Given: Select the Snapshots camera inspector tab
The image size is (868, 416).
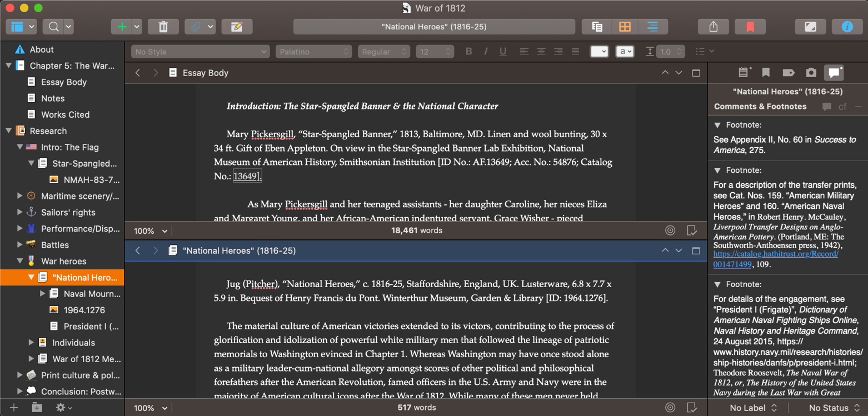Looking at the screenshot, I should point(811,72).
